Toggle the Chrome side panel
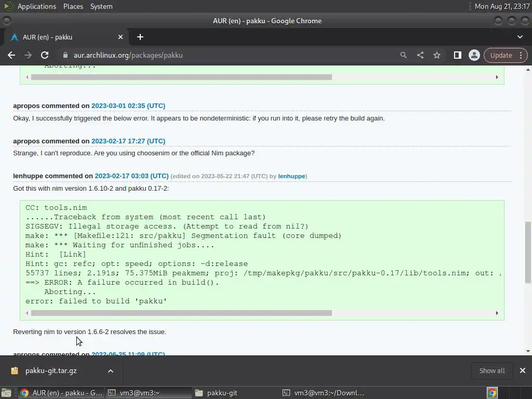 [457, 55]
